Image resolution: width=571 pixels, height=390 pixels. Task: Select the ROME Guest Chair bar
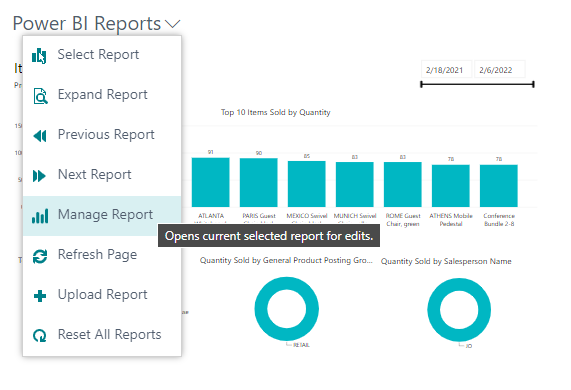[x=403, y=185]
